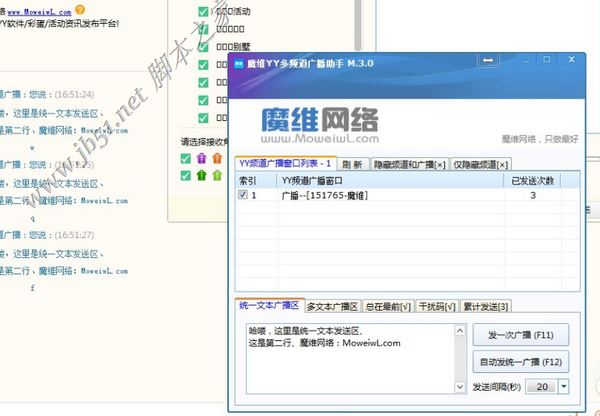
Task: Click the send interval value 20 field
Action: 542,387
